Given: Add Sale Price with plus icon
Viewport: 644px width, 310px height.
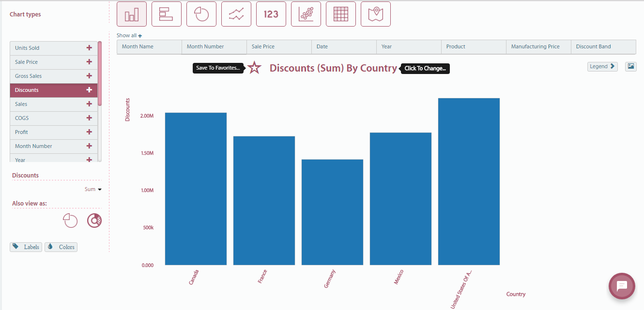Looking at the screenshot, I should click(x=89, y=62).
